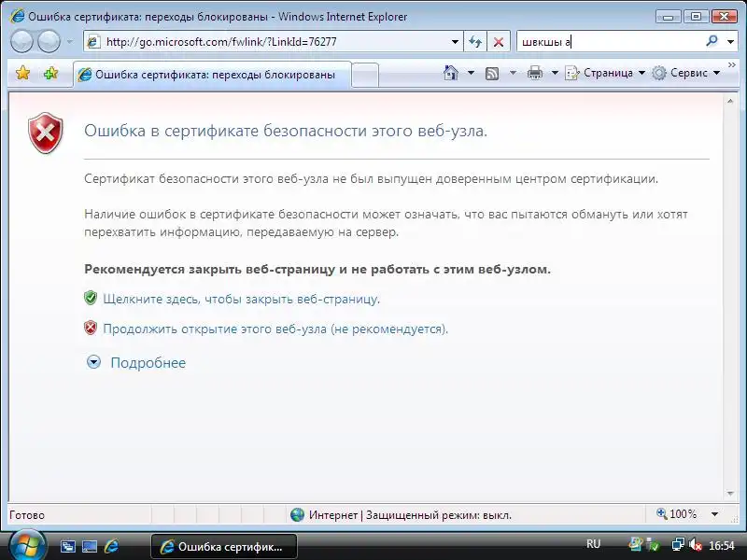Click Add to Favorites star-plus icon
The height and width of the screenshot is (560, 747).
coord(51,73)
